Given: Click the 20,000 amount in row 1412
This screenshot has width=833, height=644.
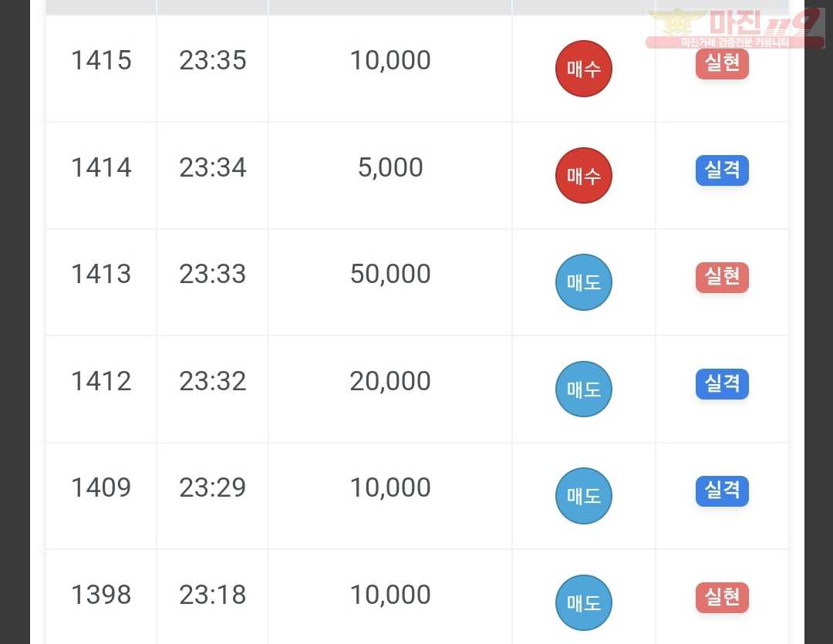Looking at the screenshot, I should tap(390, 381).
